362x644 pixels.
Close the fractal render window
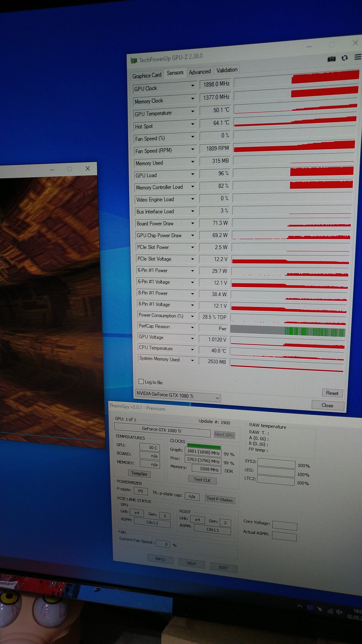pos(88,169)
